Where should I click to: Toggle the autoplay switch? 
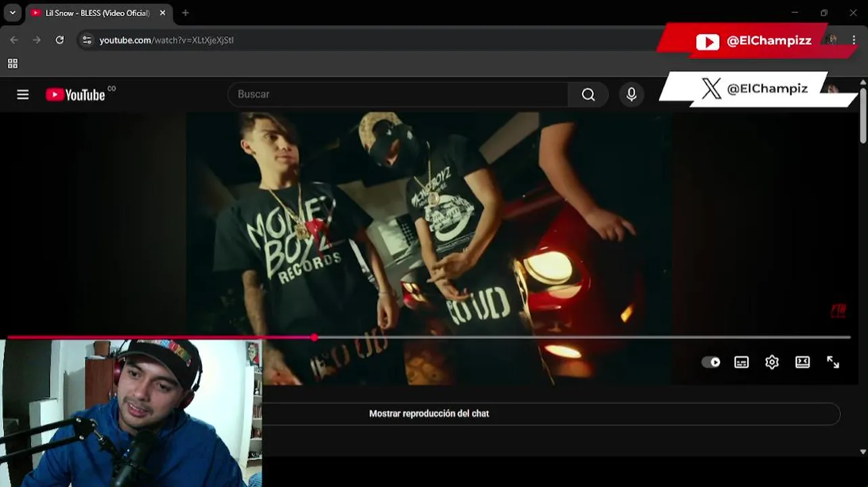click(x=710, y=362)
